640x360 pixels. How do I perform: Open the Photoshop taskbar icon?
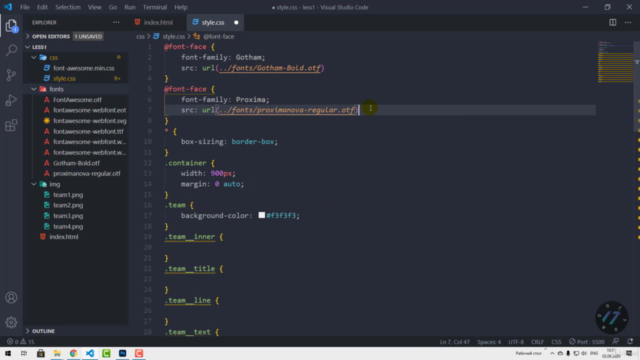(122, 353)
